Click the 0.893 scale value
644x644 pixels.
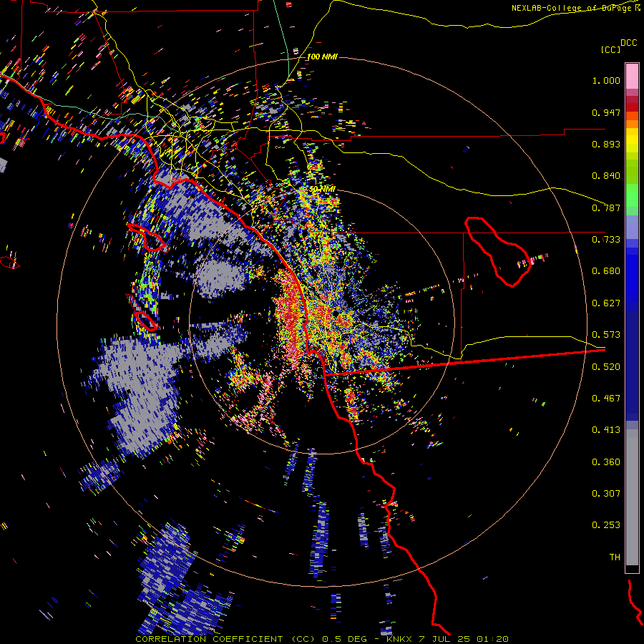tap(606, 144)
